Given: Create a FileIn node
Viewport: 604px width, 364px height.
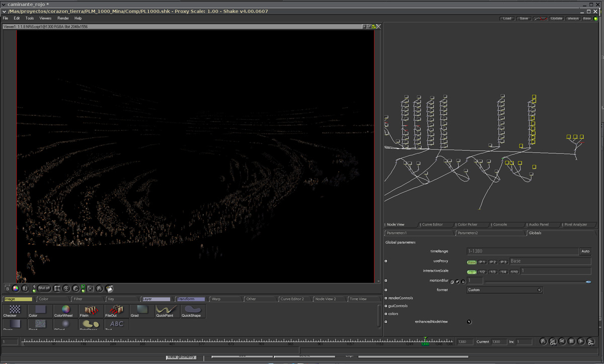Looking at the screenshot, I should 91,311.
